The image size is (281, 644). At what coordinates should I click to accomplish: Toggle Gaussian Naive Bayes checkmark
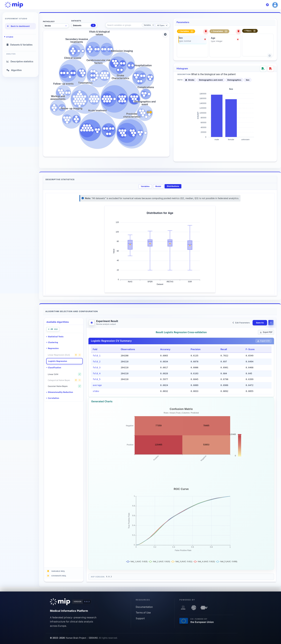pos(80,386)
